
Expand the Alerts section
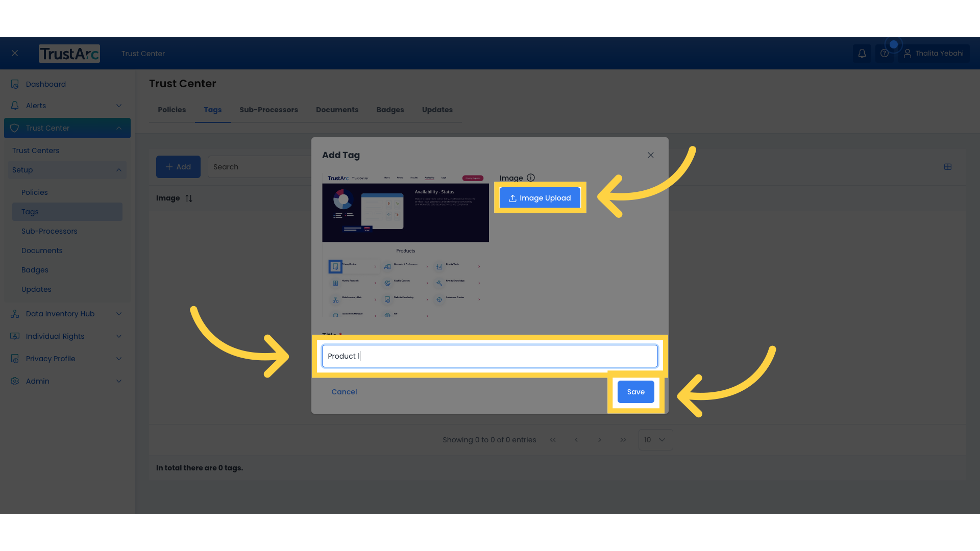(118, 106)
